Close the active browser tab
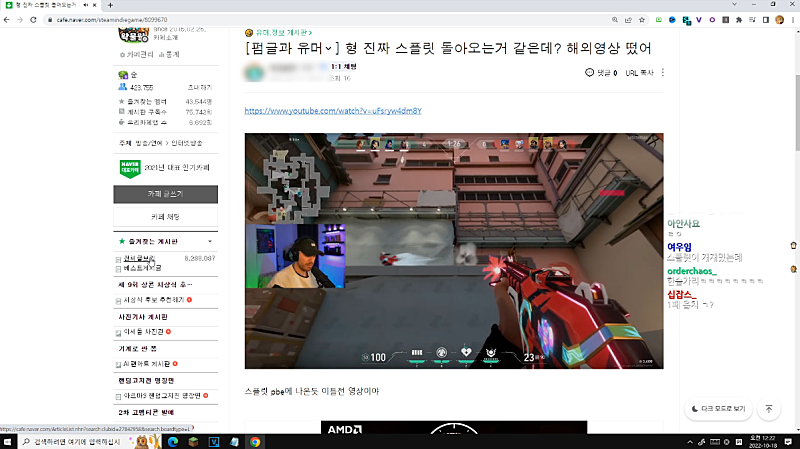Image resolution: width=800 pixels, height=449 pixels. [94, 5]
